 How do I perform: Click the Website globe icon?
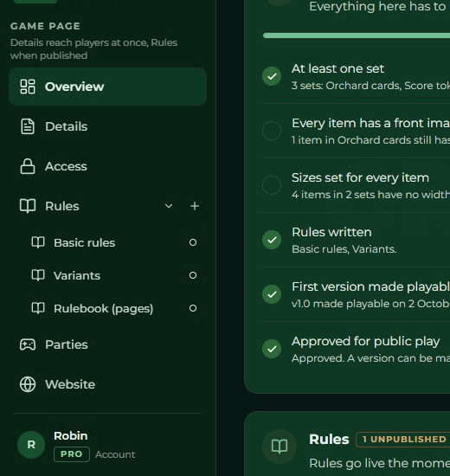pyautogui.click(x=28, y=384)
